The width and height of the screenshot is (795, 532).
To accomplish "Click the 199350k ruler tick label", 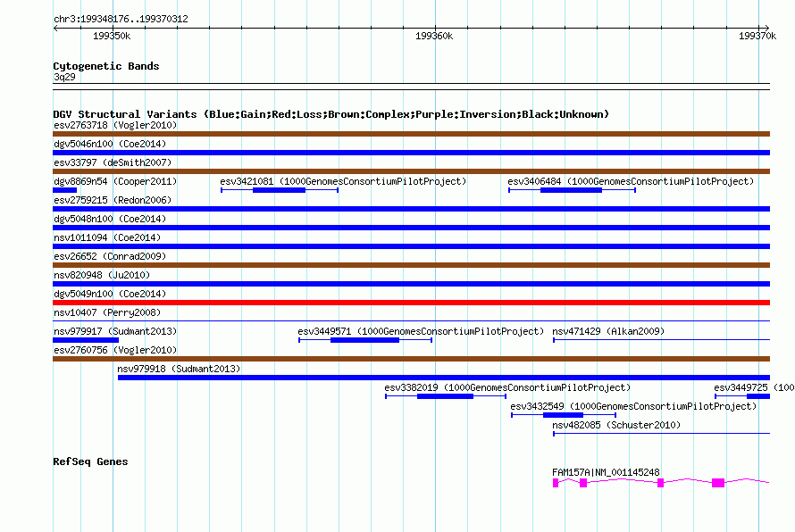I will tap(112, 36).
